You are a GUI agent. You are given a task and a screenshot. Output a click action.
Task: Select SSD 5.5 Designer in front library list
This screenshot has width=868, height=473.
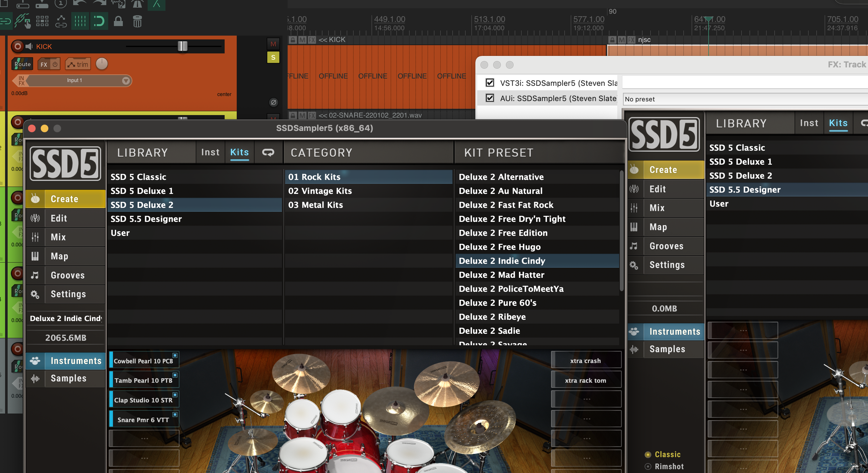point(195,219)
